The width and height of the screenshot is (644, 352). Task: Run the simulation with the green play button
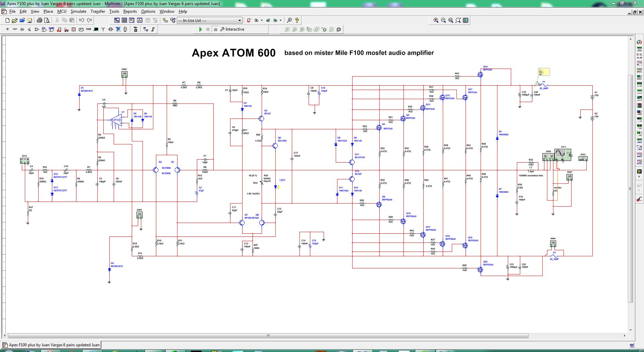pyautogui.click(x=201, y=29)
